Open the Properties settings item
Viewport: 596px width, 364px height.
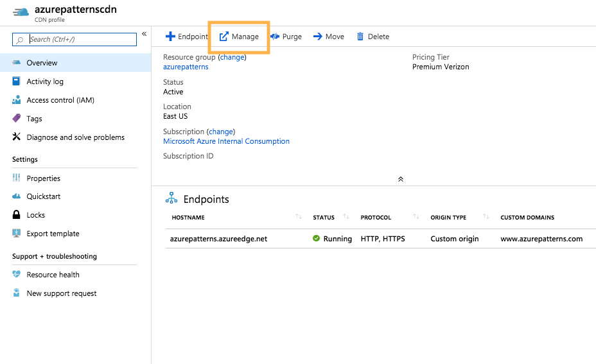[x=75, y=178]
